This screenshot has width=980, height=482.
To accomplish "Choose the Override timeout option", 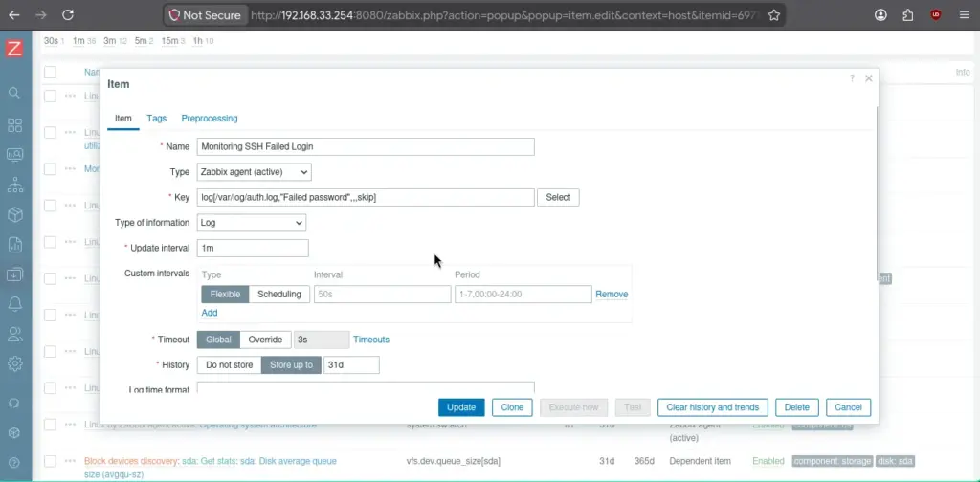I will click(265, 340).
